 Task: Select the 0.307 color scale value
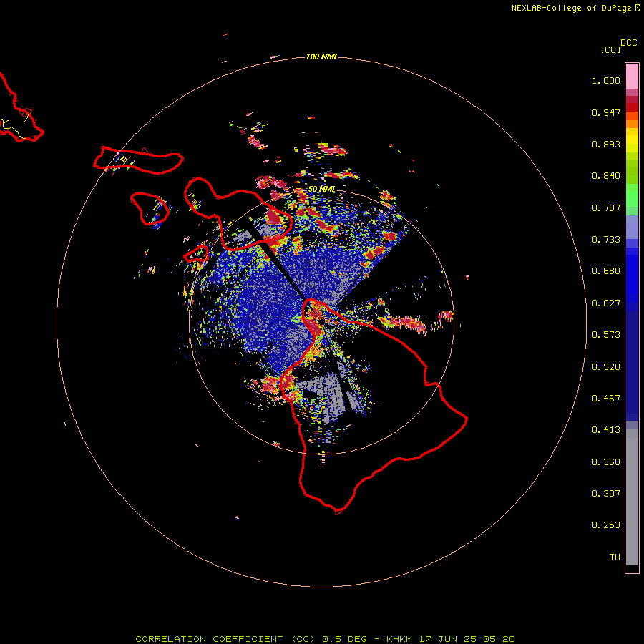(x=606, y=494)
